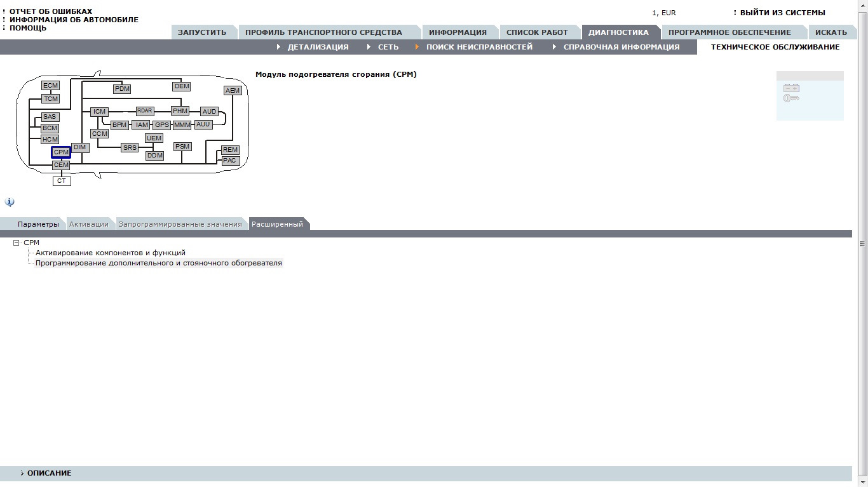Viewport: 868px width, 487px height.
Task: Open СПРАВОЧНАЯ ИНФОРМАЦИЯ submenu
Action: click(x=621, y=47)
